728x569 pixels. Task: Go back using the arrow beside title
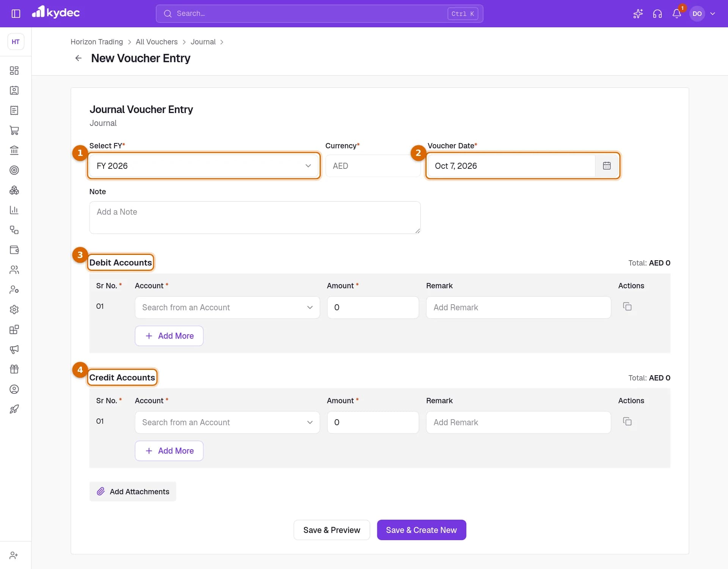pos(78,58)
